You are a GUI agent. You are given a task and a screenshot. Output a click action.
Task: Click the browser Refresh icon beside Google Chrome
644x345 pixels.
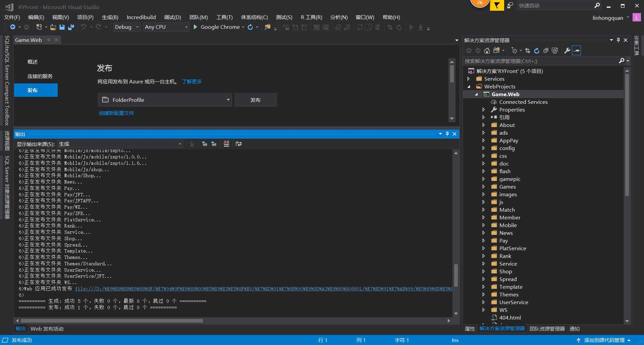coord(250,27)
